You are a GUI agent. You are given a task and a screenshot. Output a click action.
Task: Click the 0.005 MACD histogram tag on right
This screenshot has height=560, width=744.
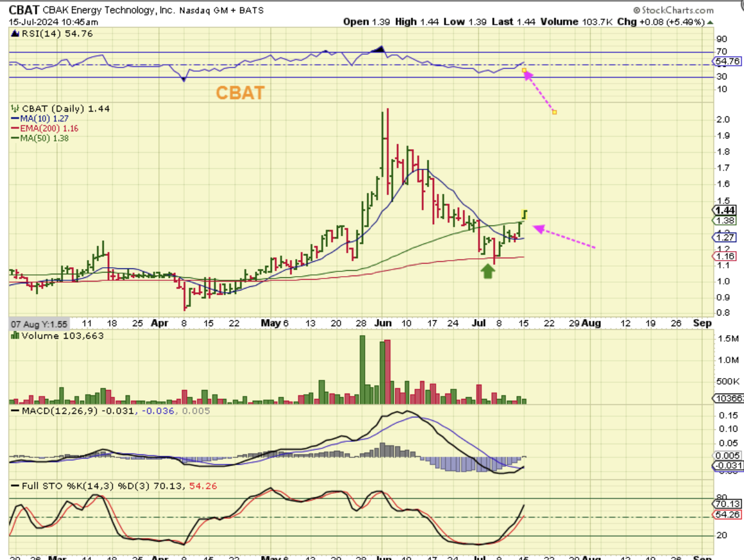coord(727,455)
